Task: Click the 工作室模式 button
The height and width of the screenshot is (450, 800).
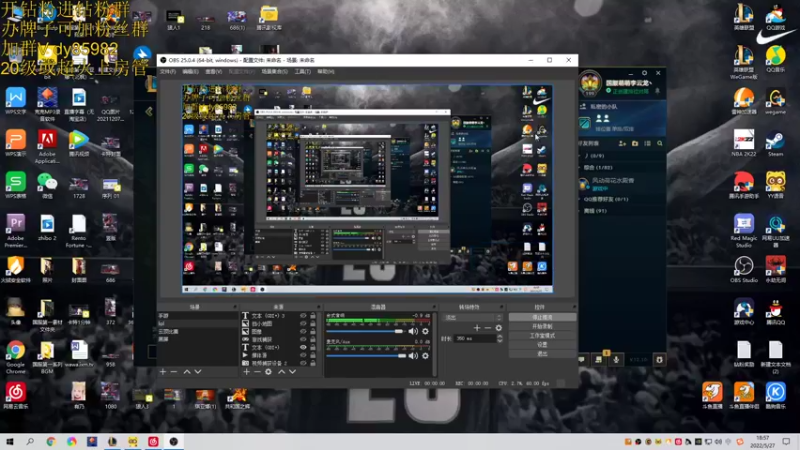Action: click(542, 336)
